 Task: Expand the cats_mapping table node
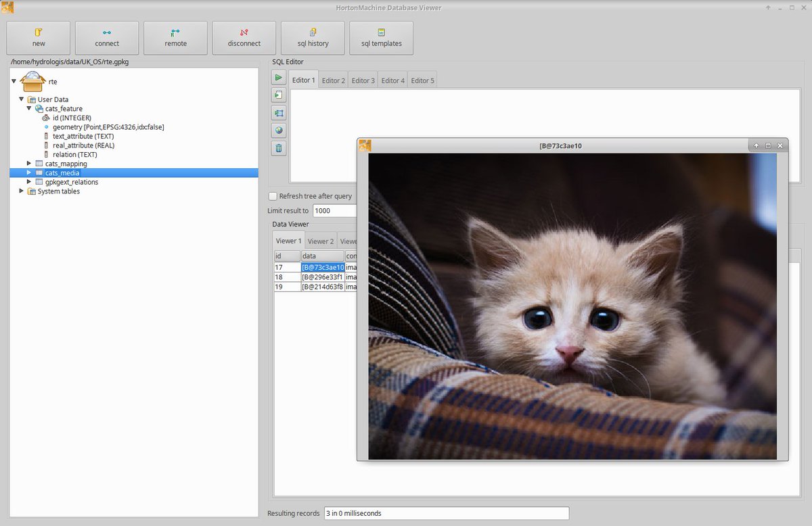[x=29, y=164]
